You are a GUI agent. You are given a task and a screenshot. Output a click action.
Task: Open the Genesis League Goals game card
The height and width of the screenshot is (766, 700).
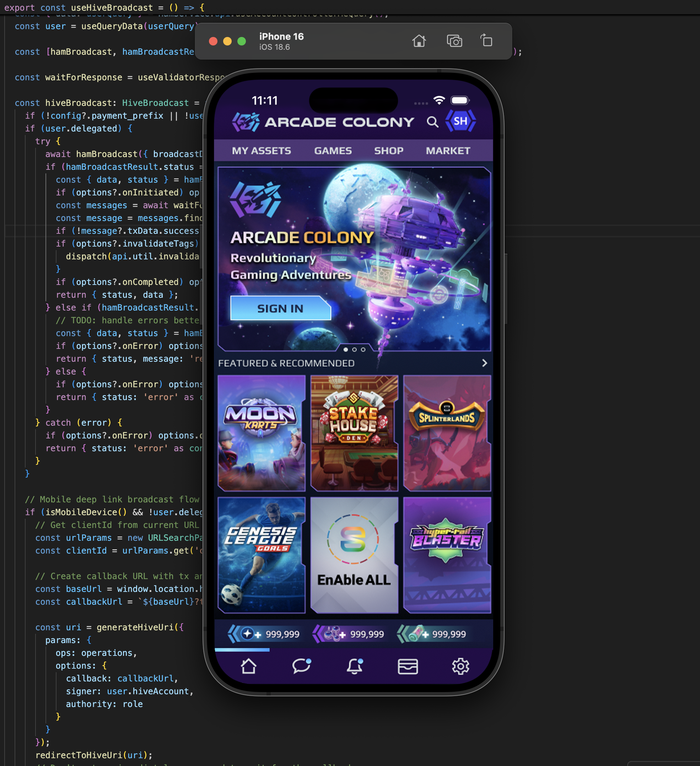click(262, 555)
